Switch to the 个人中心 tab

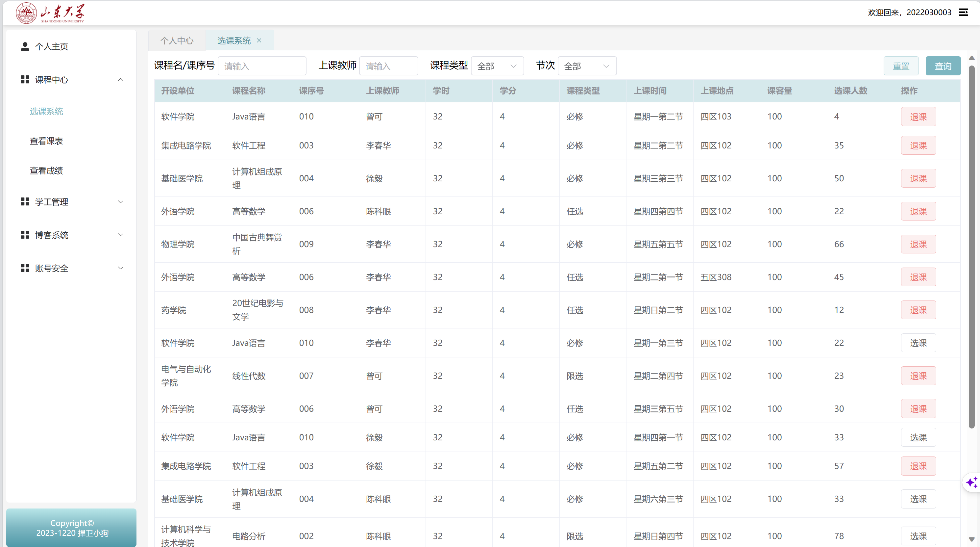click(177, 40)
